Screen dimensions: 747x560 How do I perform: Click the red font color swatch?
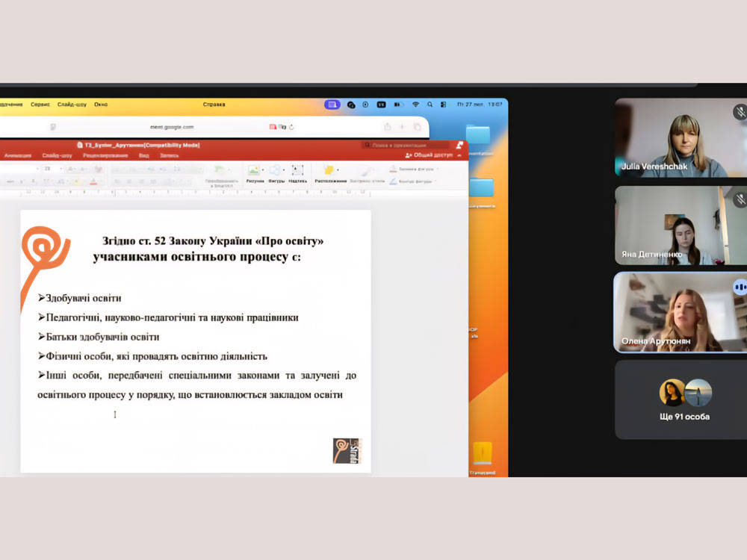coord(93,181)
